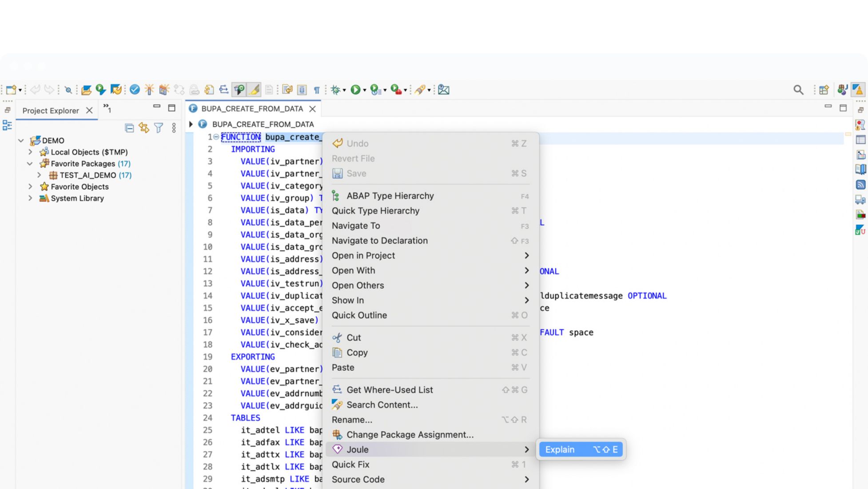Click the magnifier search icon in toolbar
This screenshot has width=868, height=489.
798,90
